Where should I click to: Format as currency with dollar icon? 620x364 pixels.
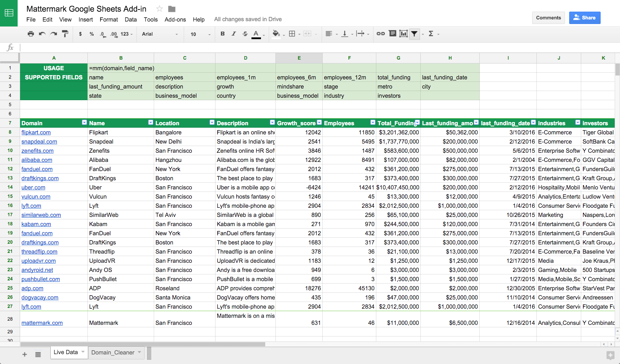coord(80,34)
